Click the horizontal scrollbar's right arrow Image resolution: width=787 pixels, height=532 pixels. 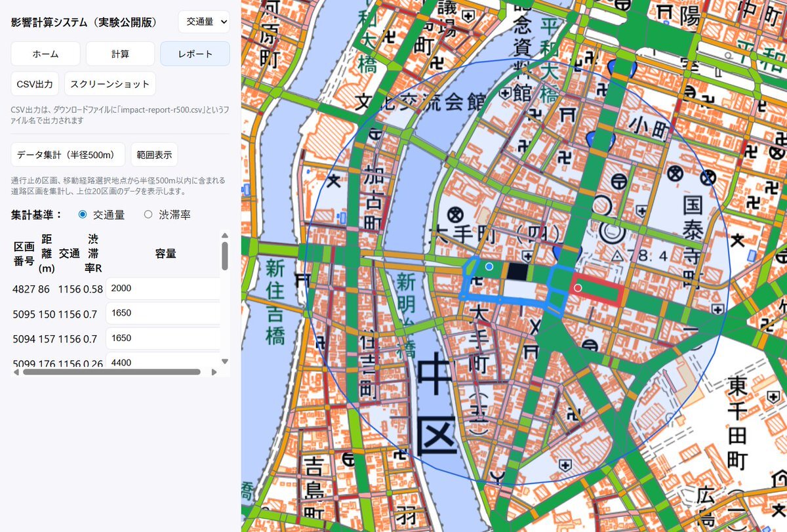(214, 372)
